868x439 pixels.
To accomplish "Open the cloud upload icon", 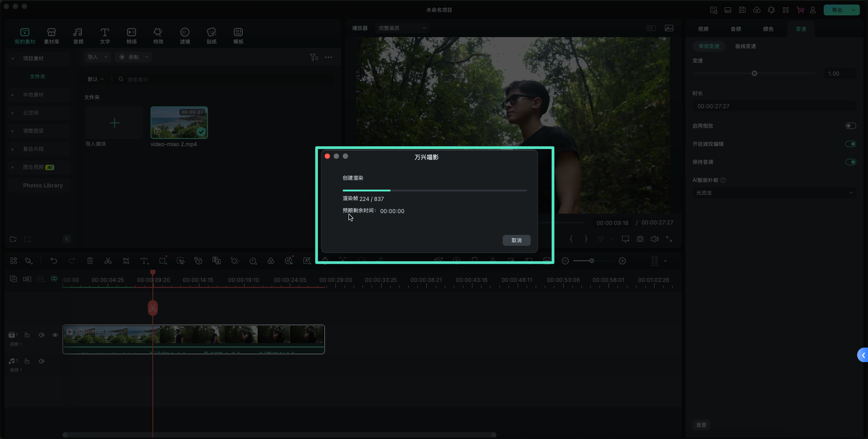I will click(x=757, y=10).
